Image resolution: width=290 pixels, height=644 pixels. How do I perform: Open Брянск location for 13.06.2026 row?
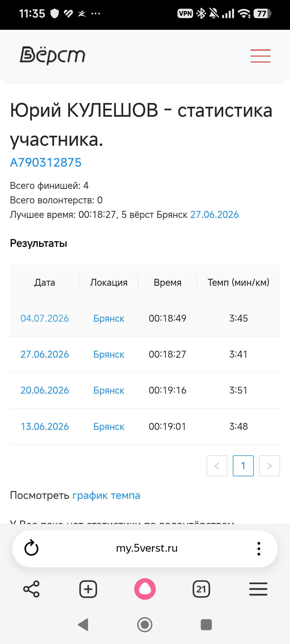(x=109, y=427)
